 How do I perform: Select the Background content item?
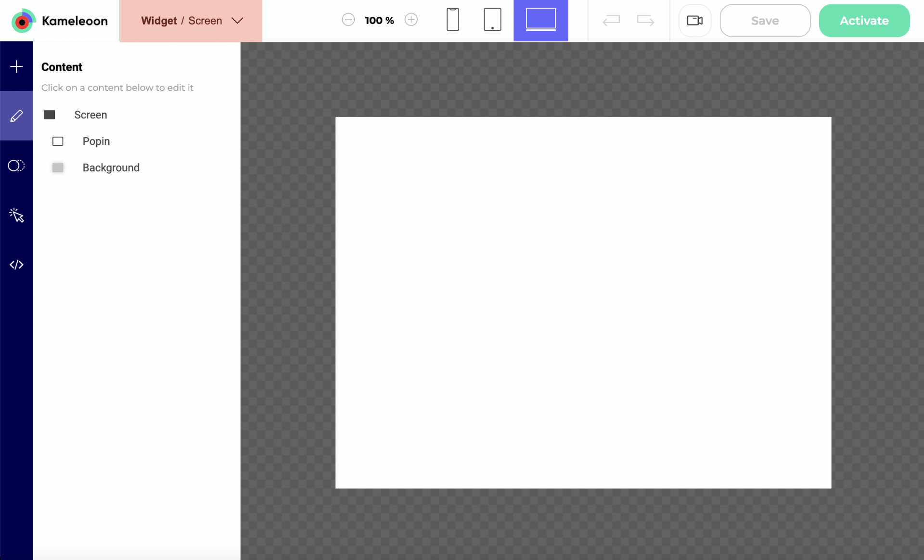[111, 168]
